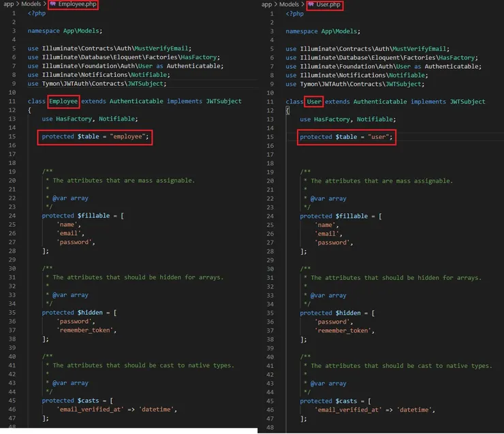Click 'datetime' value in User.php casts
The image size is (504, 434).
tap(414, 410)
